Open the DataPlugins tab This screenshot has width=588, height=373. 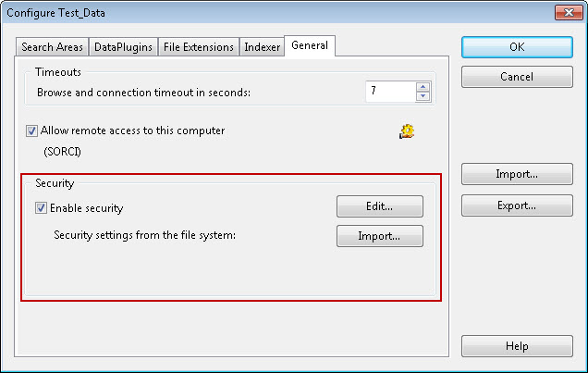(x=123, y=47)
